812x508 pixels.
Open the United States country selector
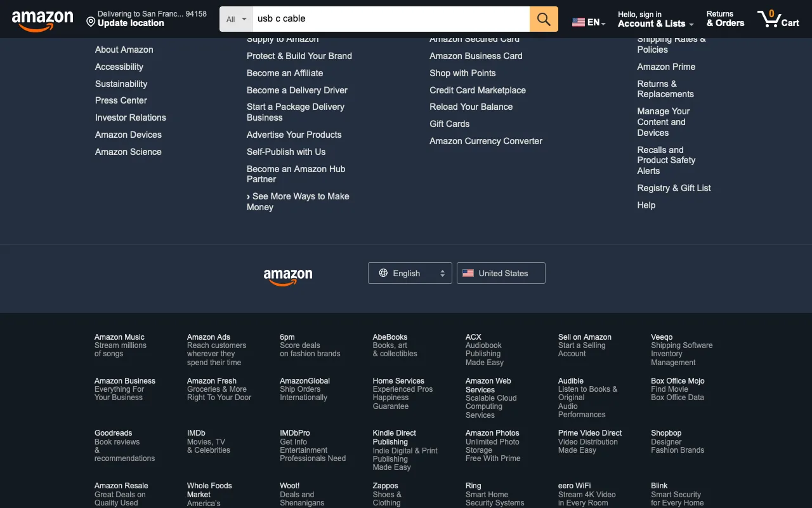coord(501,273)
